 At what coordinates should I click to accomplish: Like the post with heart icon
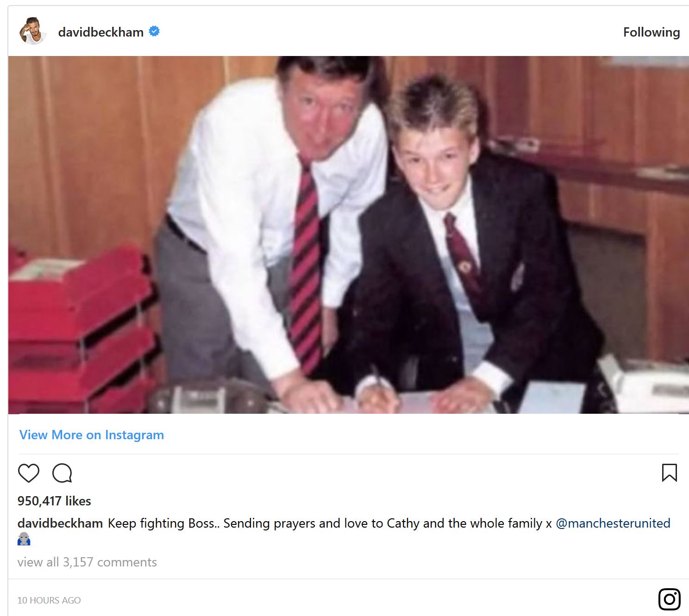(x=29, y=473)
